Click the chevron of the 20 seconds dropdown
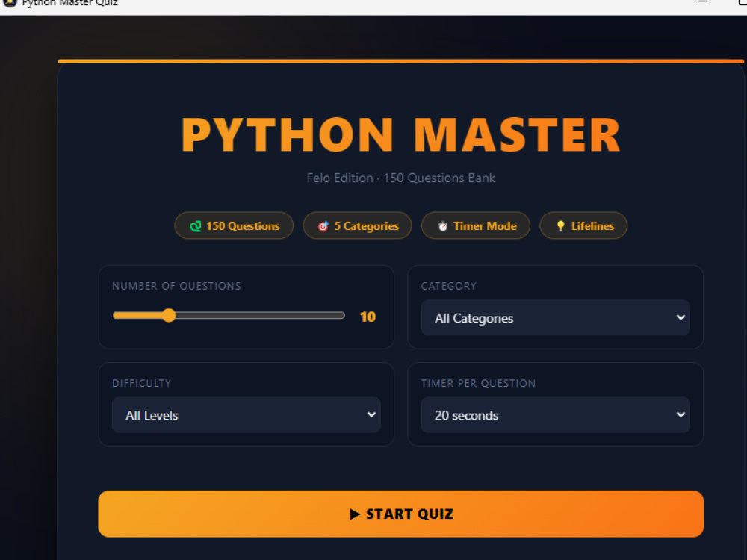 pos(681,414)
